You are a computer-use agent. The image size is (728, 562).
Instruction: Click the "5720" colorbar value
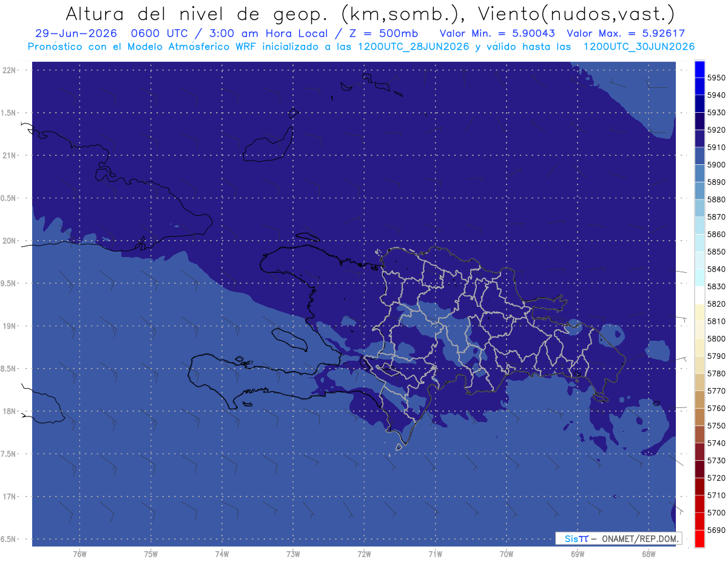pyautogui.click(x=716, y=478)
